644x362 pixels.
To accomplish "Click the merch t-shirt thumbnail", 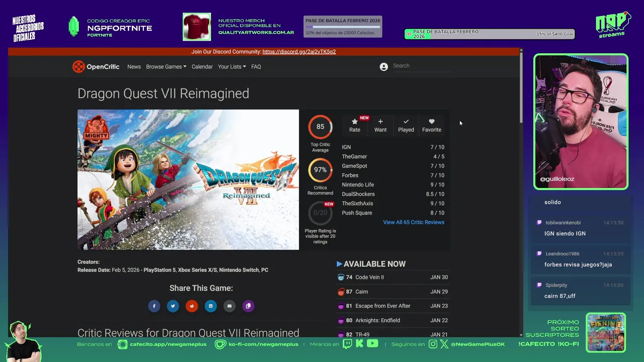I will click(197, 27).
